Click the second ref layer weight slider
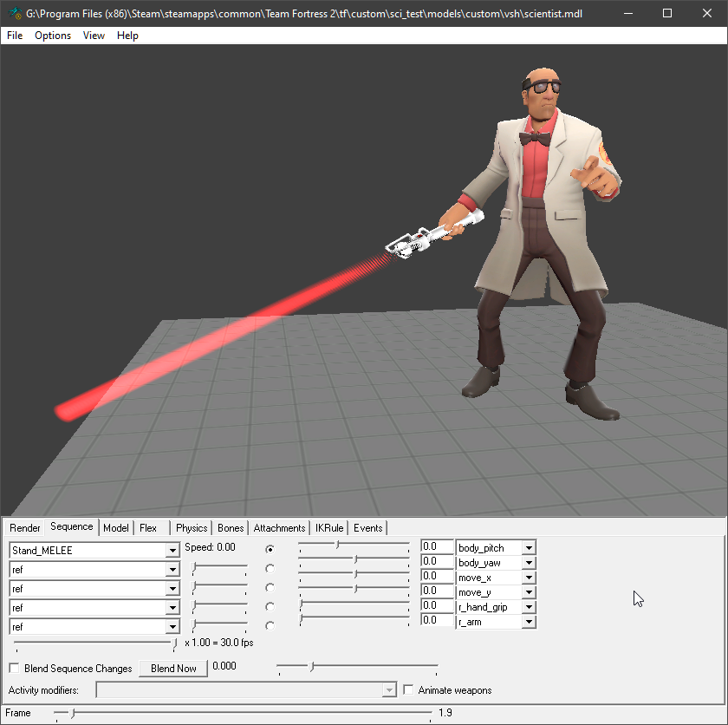Viewport: 728px width, 725px height. point(219,586)
